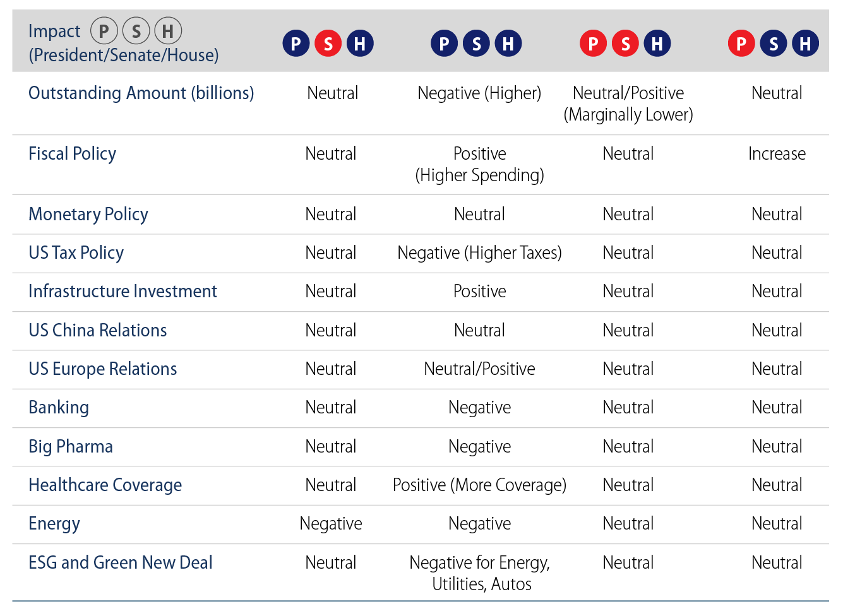Viewport: 843px width, 616px height.
Task: Choose the blue H circle in the last scenario column
Action: tap(806, 44)
